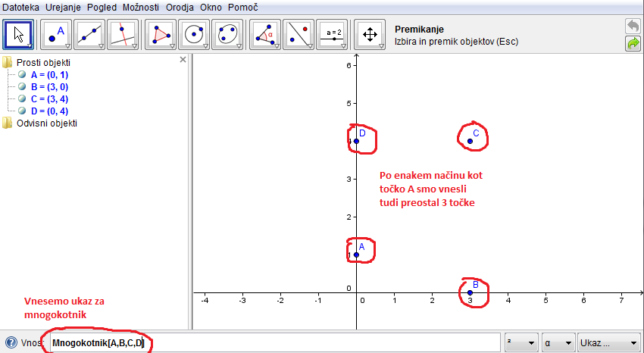Select point B on the x-axis
644x353 pixels.
[x=470, y=292]
